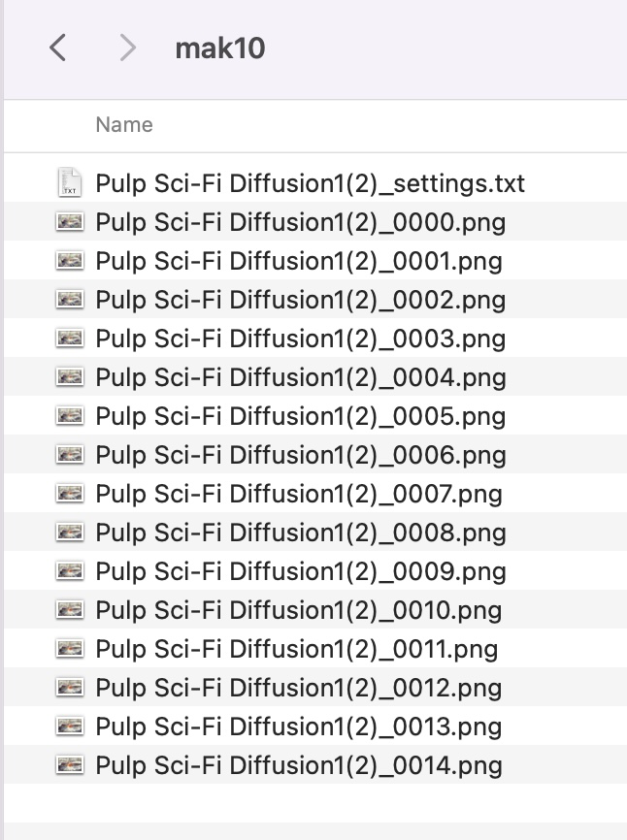Image resolution: width=627 pixels, height=840 pixels.
Task: Select file Pulp Sci-Fi Diffusion1(2)_0007.png
Action: [299, 495]
